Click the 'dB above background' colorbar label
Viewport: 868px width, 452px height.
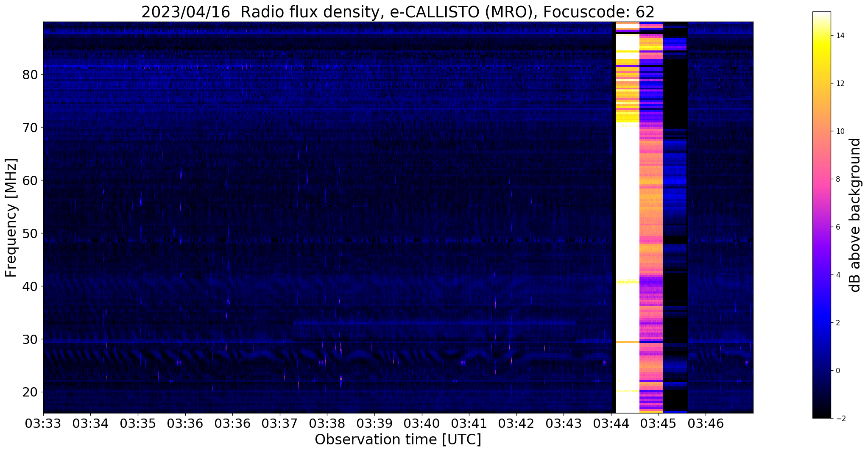855,215
